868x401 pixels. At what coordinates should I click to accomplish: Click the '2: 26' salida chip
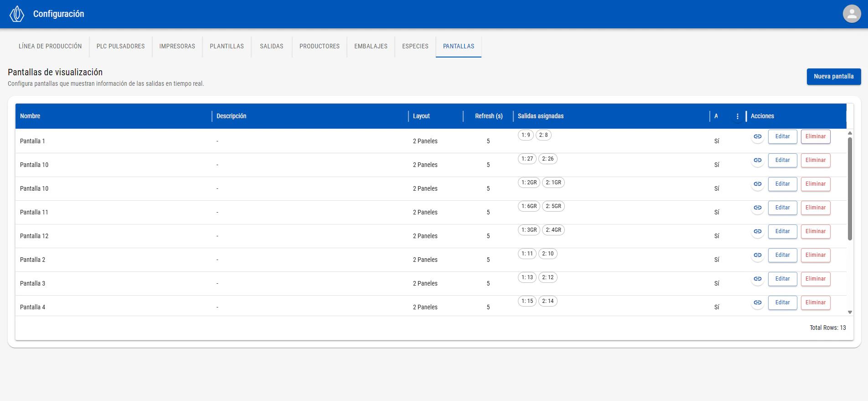pos(548,159)
